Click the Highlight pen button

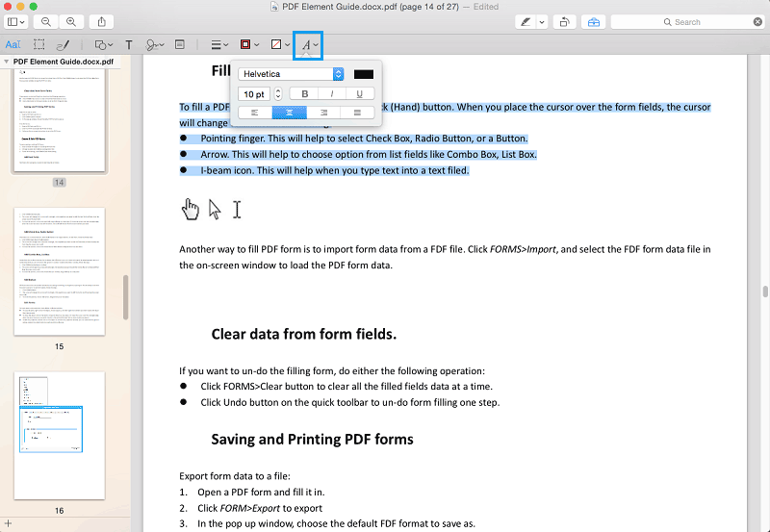pyautogui.click(x=526, y=22)
